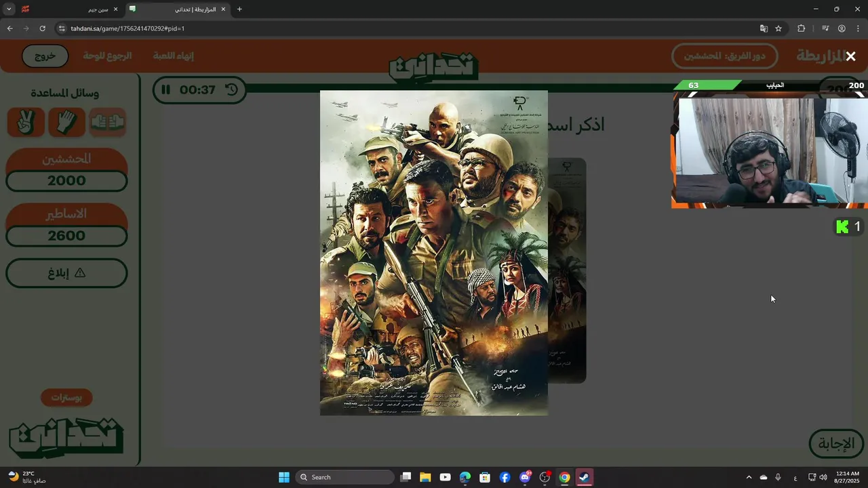This screenshot has width=868, height=488.
Task: Click the tahdani.sa address bar URL
Action: [127, 28]
